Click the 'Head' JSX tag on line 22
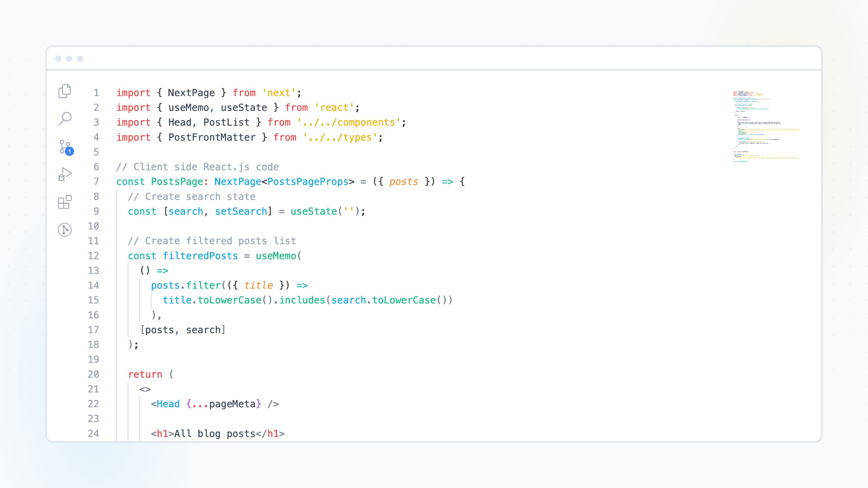868x488 pixels. click(x=168, y=404)
